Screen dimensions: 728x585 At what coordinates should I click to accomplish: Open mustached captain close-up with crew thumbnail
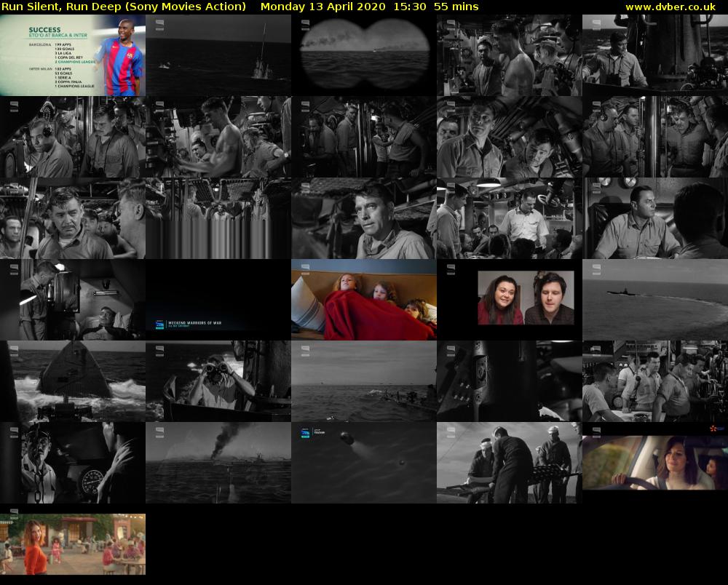[73, 218]
